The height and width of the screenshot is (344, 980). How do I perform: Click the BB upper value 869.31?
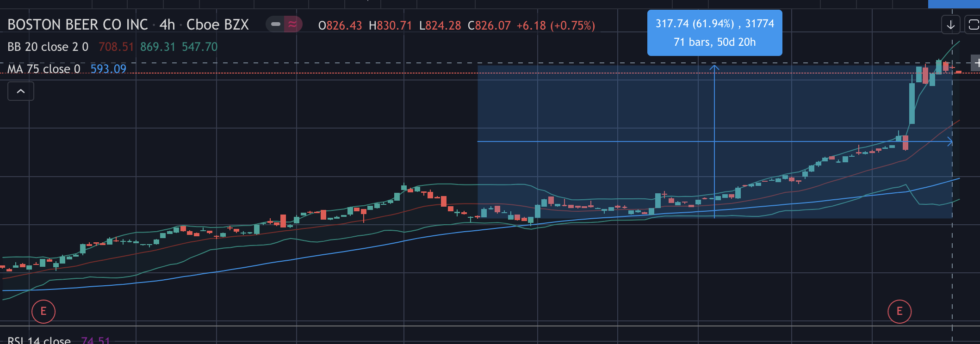158,47
